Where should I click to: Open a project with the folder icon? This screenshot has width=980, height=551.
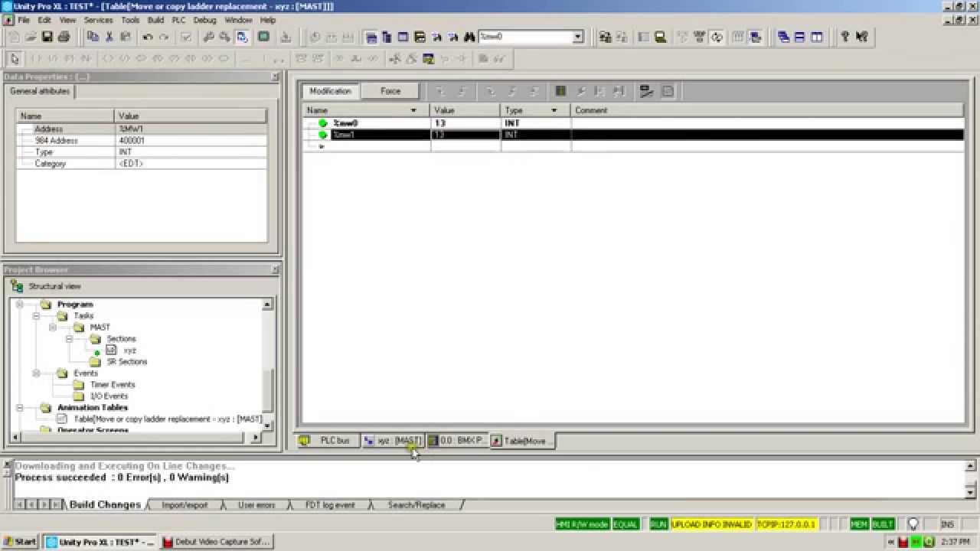tap(31, 37)
